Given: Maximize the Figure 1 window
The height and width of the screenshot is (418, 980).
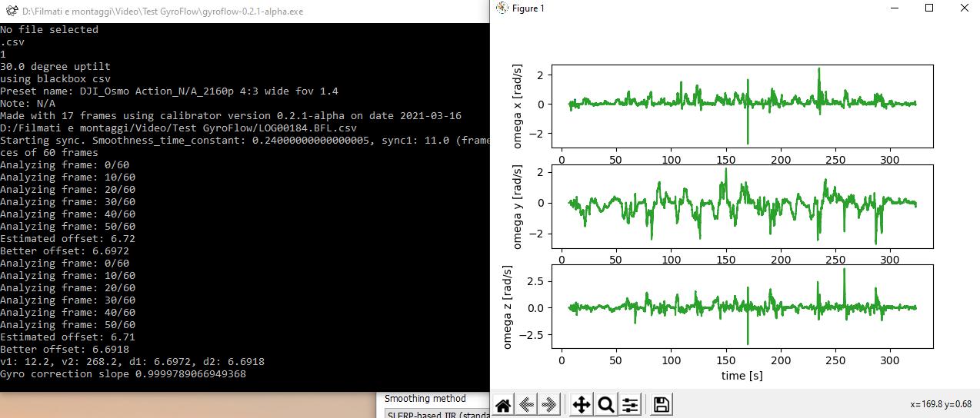Looking at the screenshot, I should click(x=928, y=8).
